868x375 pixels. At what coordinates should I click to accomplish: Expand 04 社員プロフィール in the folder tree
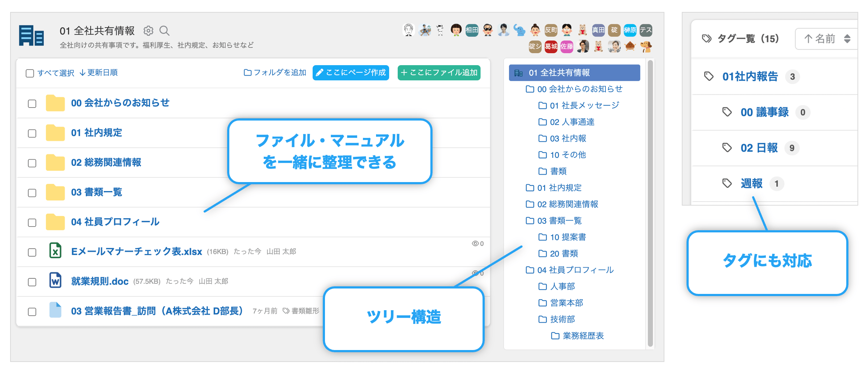click(x=575, y=270)
